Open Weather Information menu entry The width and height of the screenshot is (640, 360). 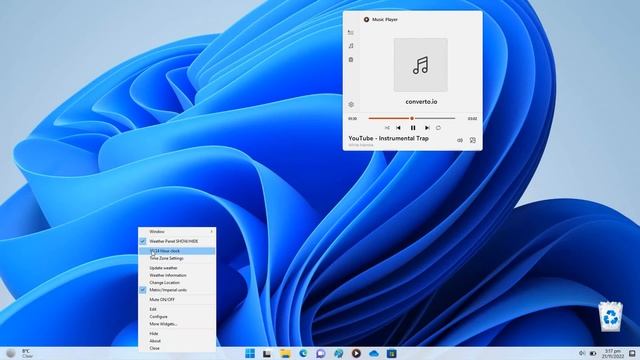click(x=177, y=275)
